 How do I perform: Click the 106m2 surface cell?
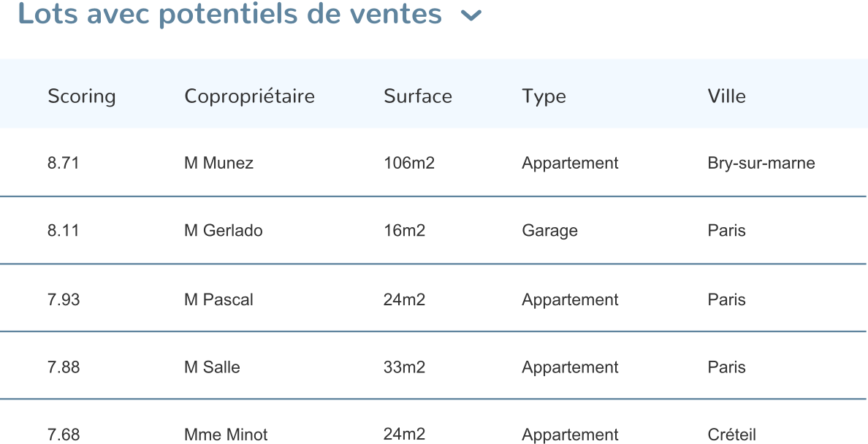(409, 163)
